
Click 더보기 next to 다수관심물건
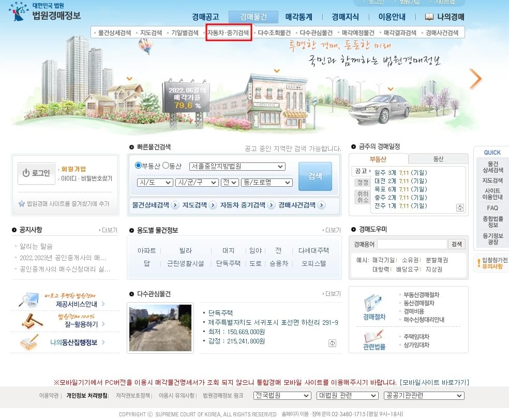pyautogui.click(x=332, y=294)
